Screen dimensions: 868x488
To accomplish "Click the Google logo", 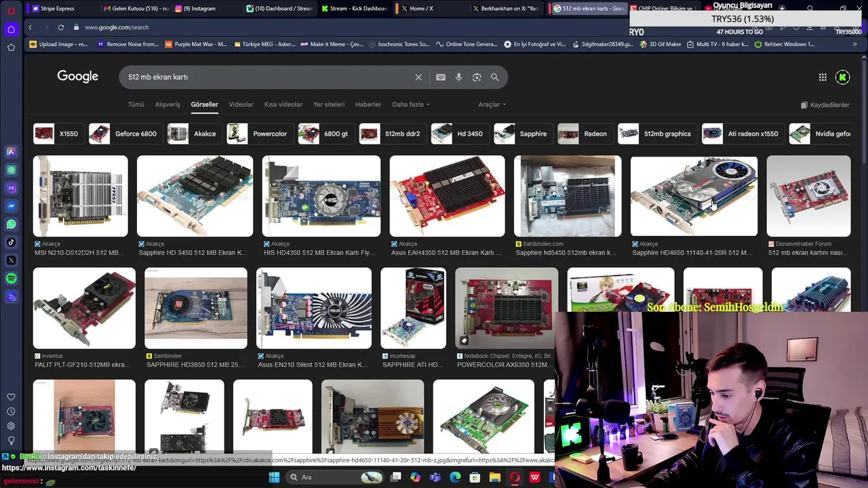I will pos(77,77).
